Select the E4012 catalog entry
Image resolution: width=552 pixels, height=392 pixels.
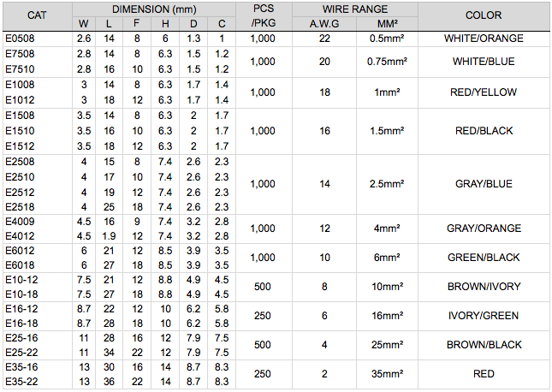click(20, 236)
